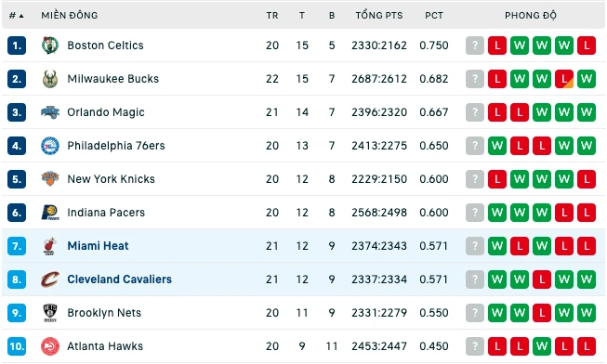Click the Miami Heat team logo
The image size is (607, 364).
point(50,246)
